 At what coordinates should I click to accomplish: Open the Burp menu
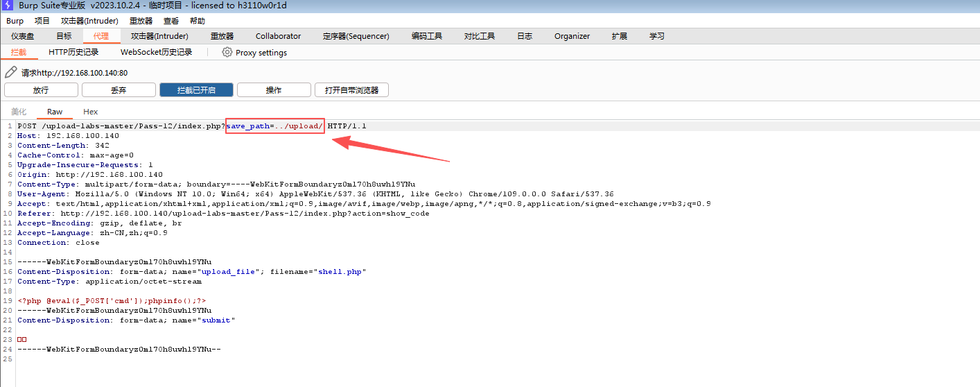point(15,21)
